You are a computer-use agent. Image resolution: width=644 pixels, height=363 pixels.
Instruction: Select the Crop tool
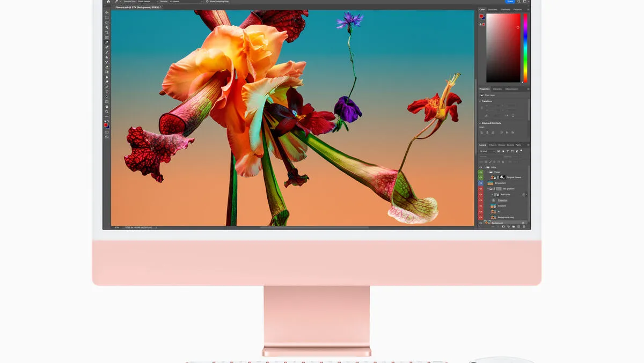pyautogui.click(x=107, y=32)
